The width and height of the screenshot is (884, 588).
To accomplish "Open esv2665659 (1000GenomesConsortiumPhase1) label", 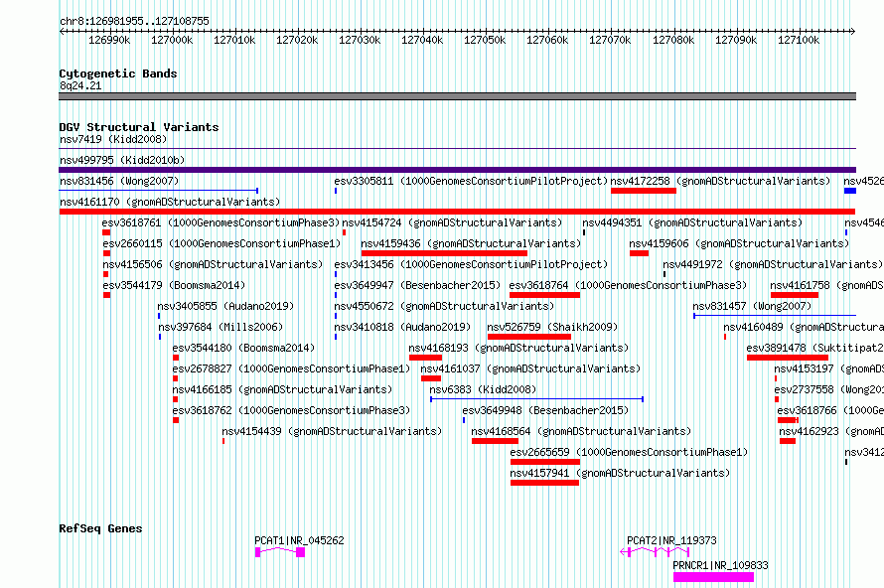I will tap(629, 452).
